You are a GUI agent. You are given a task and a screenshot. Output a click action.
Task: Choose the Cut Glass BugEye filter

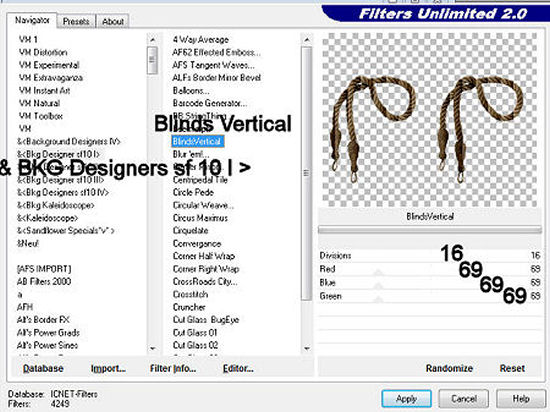point(206,320)
